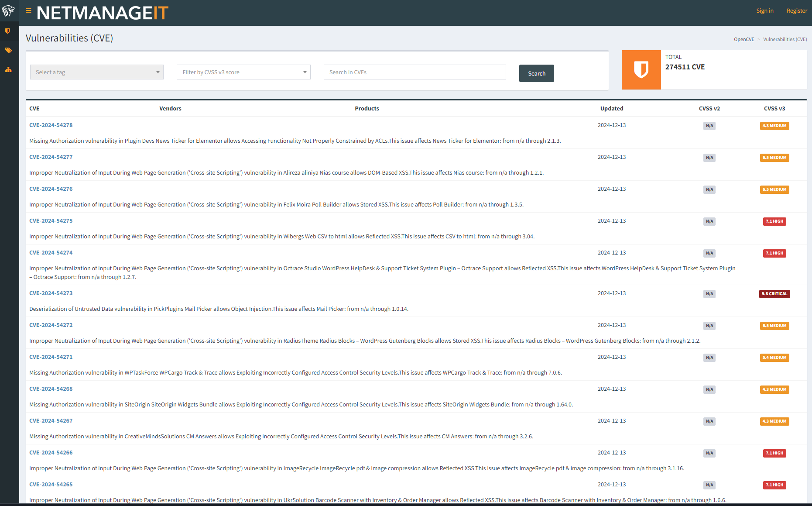Click the NETMANAGEIT site title

coord(103,13)
